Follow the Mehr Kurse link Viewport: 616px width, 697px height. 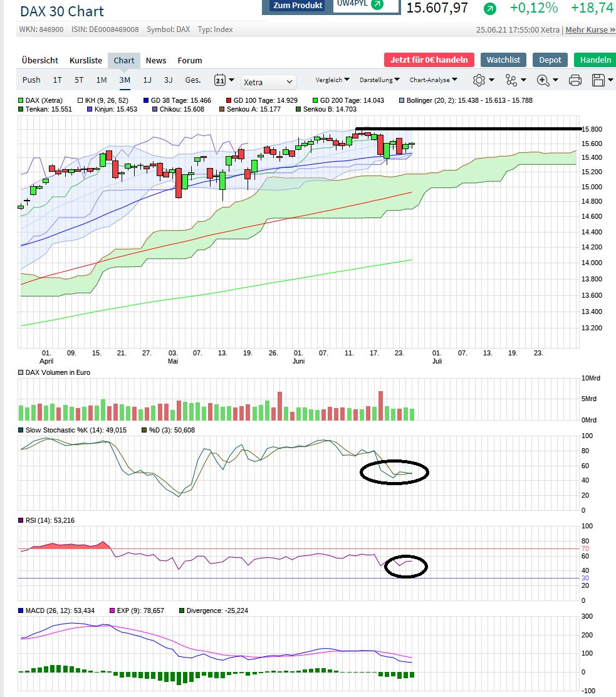coord(590,29)
